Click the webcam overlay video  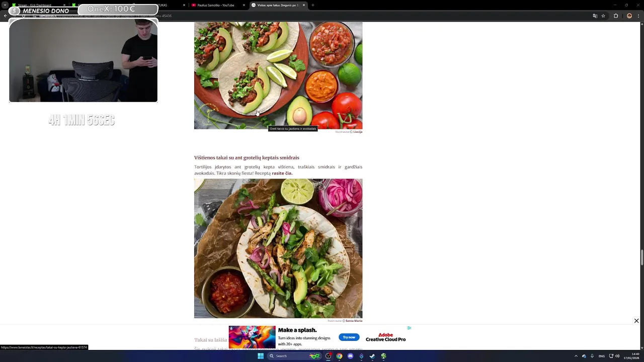coord(84,60)
